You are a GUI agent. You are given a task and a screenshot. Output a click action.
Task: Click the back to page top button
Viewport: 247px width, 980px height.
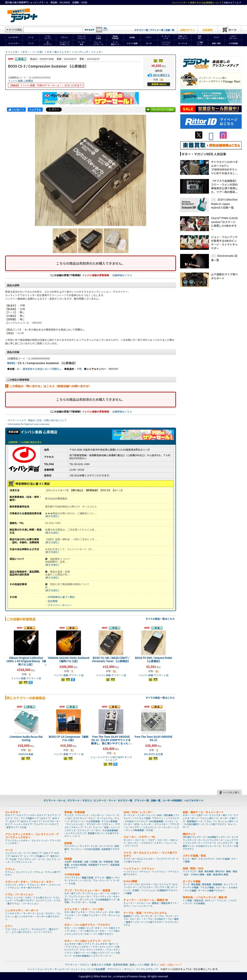coord(229,792)
